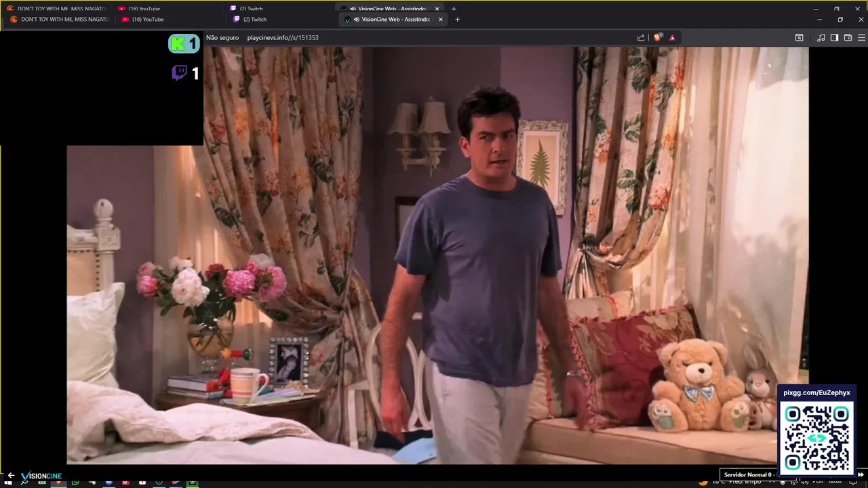
Task: Click the share page icon in the address bar
Action: (x=641, y=38)
